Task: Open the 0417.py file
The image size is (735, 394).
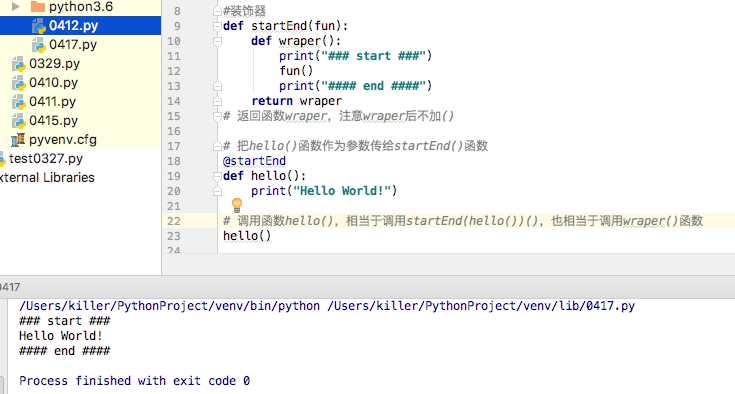Action: coord(73,45)
